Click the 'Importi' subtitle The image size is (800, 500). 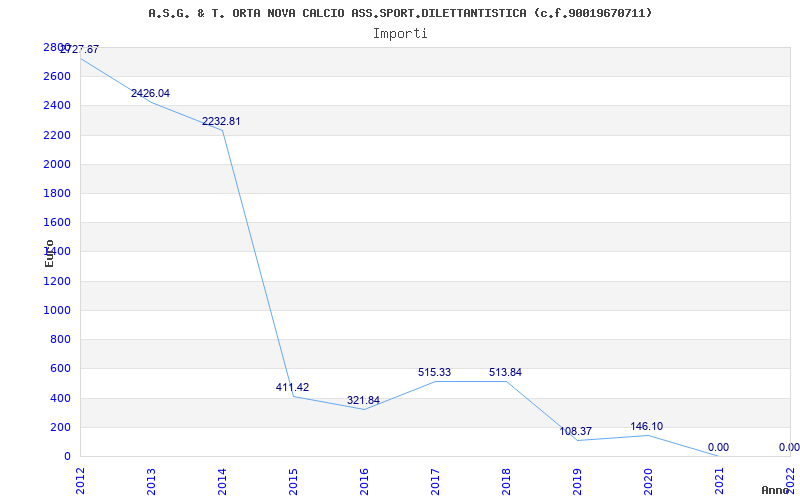tap(400, 34)
